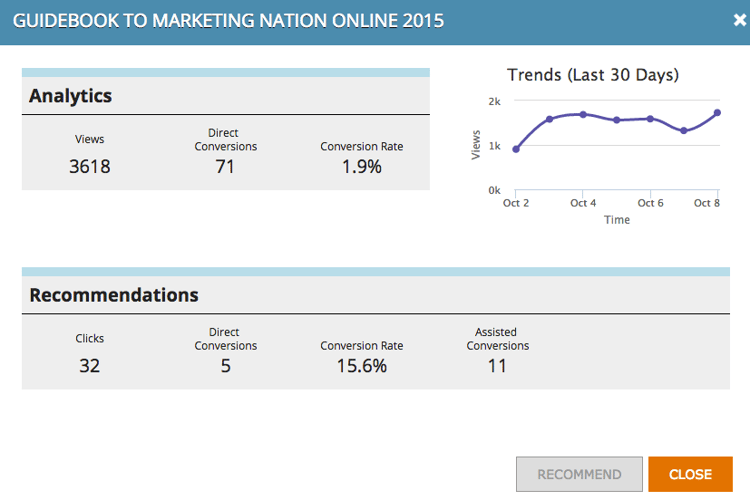Dismiss the dialog with the X icon

click(739, 20)
